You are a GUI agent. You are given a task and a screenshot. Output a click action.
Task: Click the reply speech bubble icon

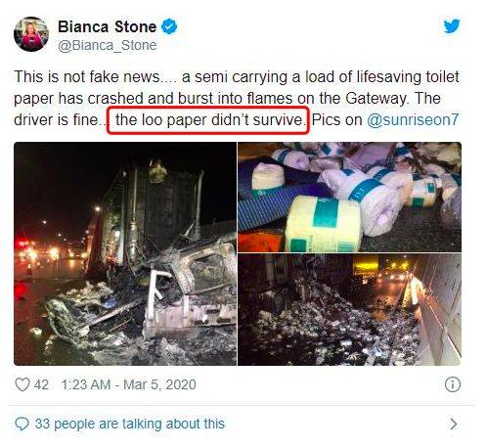point(22,424)
